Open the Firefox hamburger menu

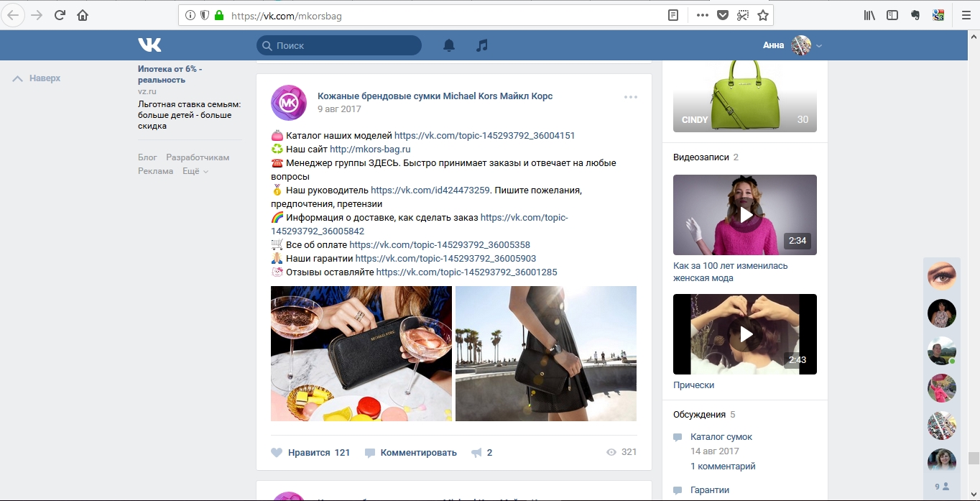[966, 15]
